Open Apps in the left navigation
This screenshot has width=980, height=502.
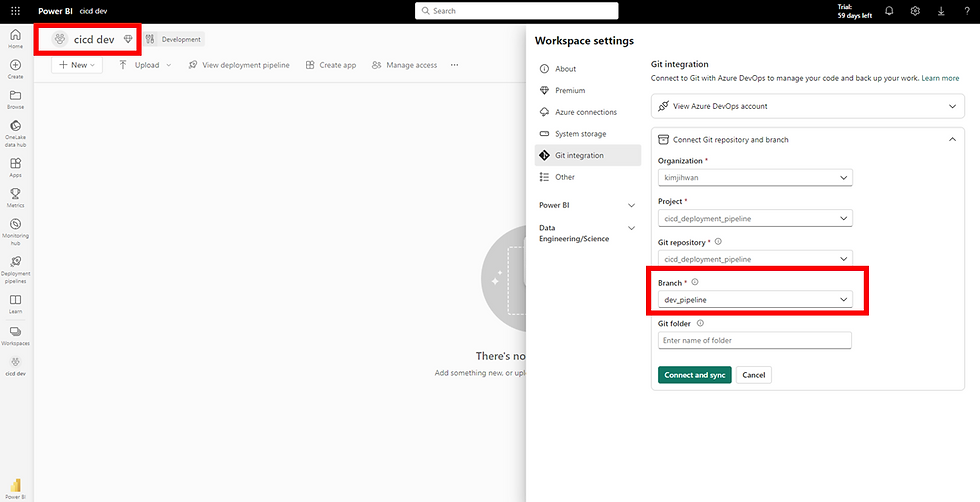pyautogui.click(x=16, y=167)
